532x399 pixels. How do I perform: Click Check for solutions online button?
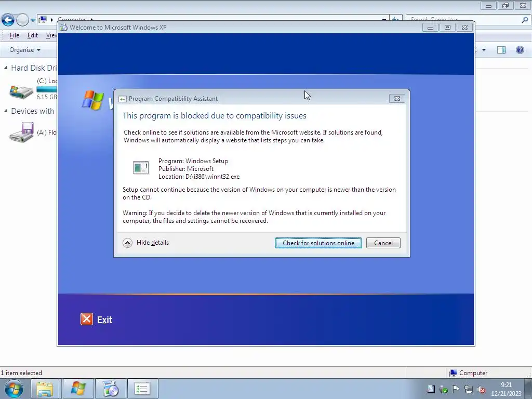[318, 243]
